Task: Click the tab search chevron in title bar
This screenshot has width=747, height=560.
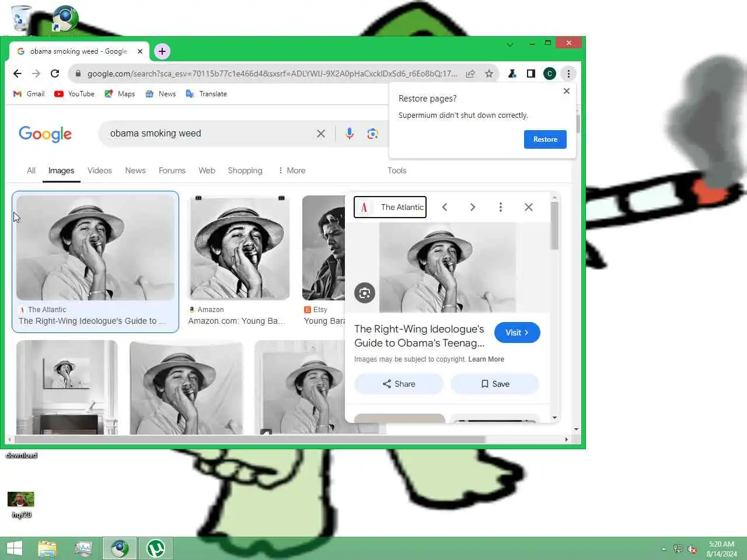Action: coord(510,44)
